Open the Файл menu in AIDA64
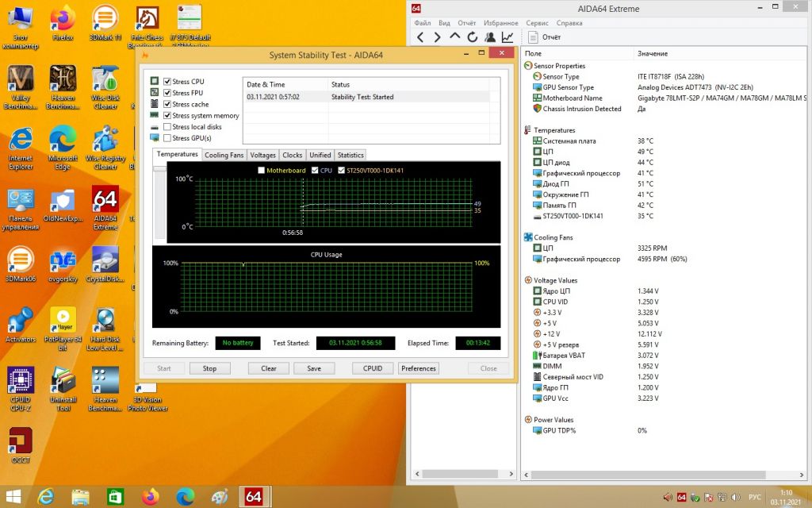 423,23
